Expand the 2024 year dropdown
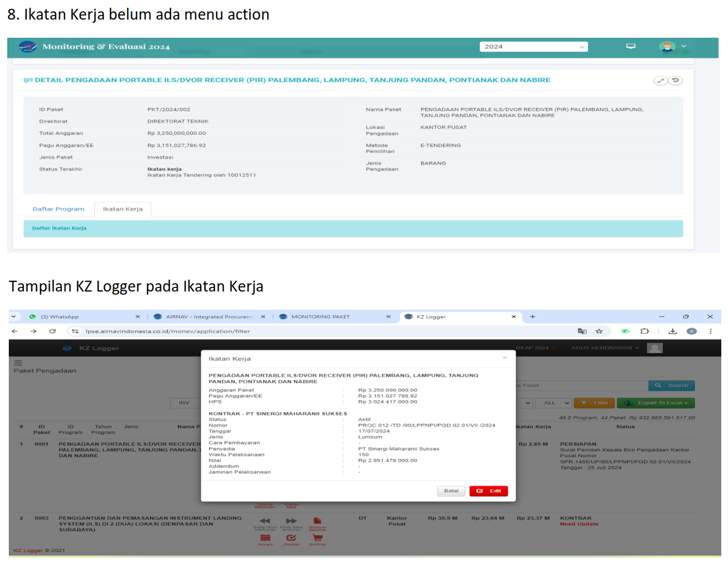This screenshot has width=728, height=565. tap(533, 47)
